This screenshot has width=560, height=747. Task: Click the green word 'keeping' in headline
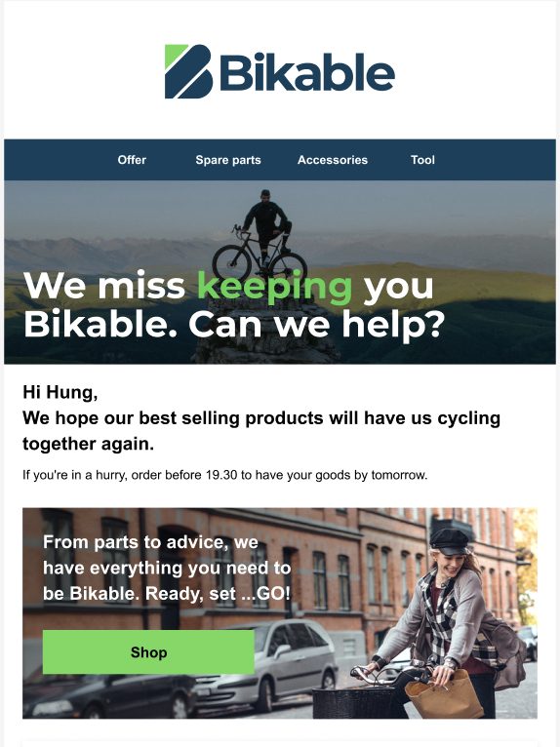click(x=274, y=286)
